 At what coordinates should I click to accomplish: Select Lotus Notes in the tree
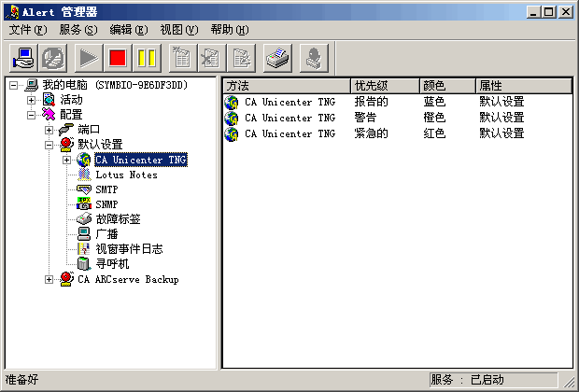click(127, 175)
